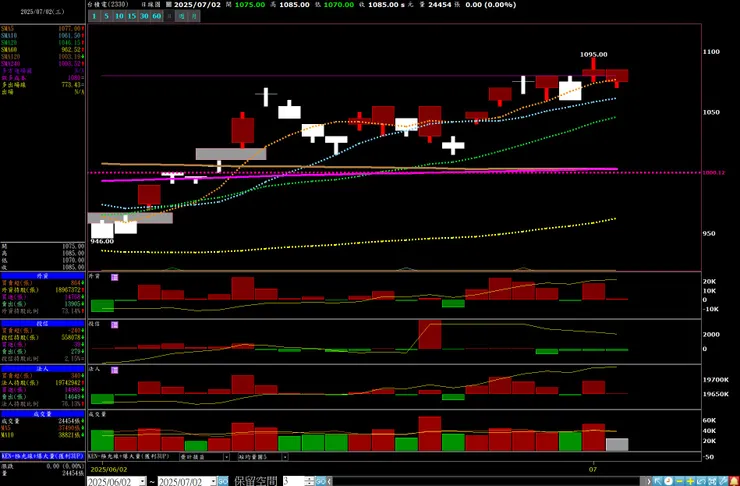The height and width of the screenshot is (486, 740).
Task: Click the SMA10 legend row
Action: pos(42,35)
